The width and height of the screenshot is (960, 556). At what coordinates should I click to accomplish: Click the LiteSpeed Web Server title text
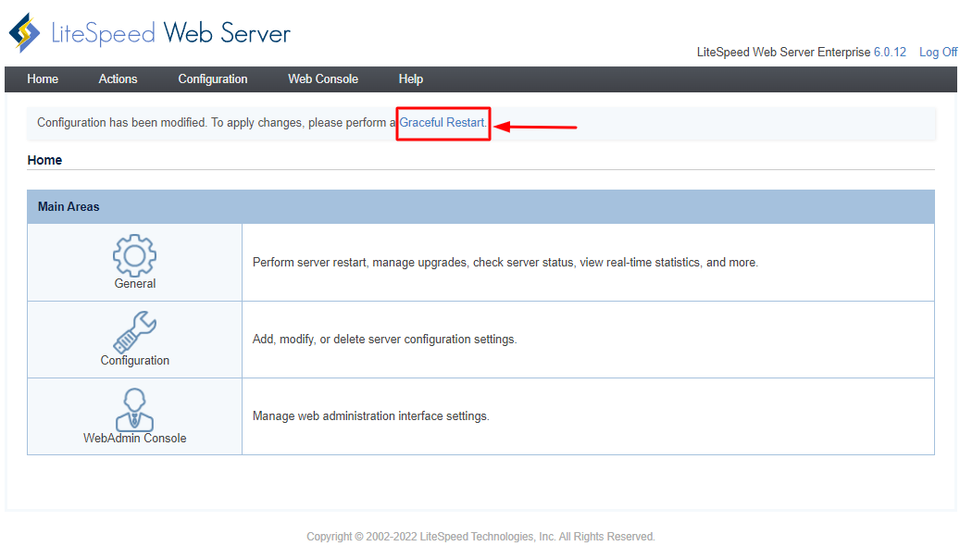pos(171,33)
